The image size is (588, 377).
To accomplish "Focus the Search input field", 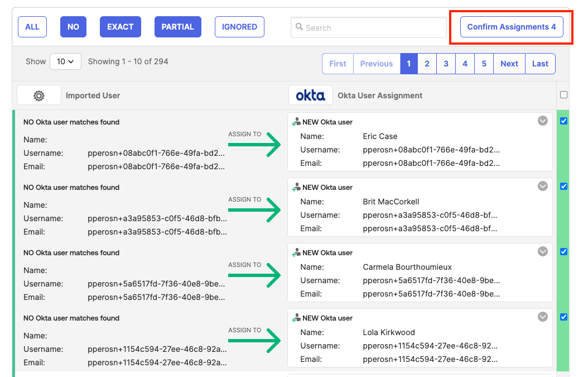I will coord(369,27).
